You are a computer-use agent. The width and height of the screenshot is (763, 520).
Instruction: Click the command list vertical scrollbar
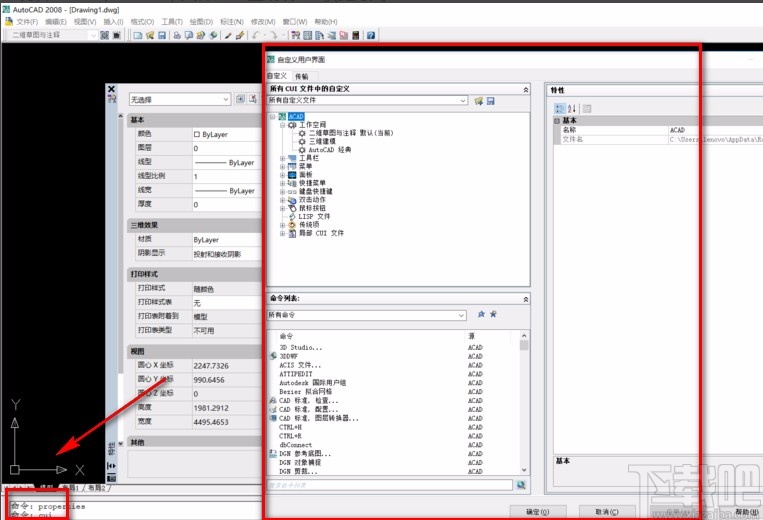click(x=524, y=403)
